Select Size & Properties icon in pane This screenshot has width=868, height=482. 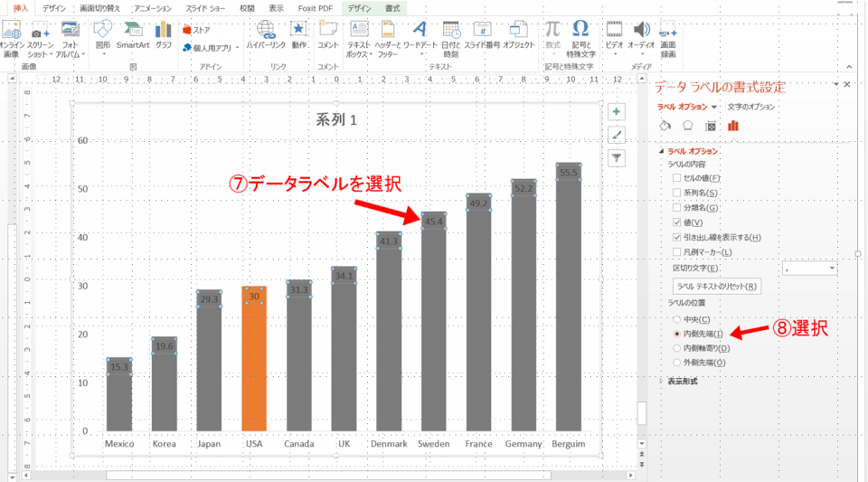click(x=711, y=127)
